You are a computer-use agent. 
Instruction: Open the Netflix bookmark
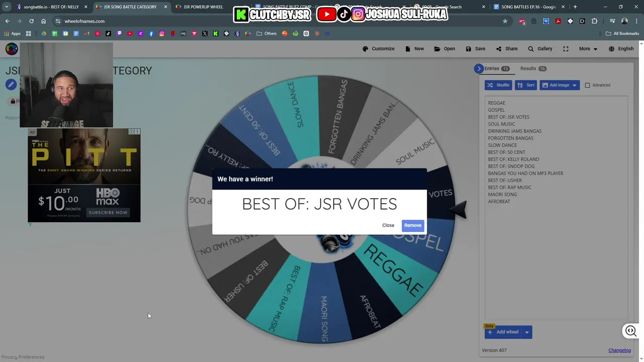coord(173,34)
